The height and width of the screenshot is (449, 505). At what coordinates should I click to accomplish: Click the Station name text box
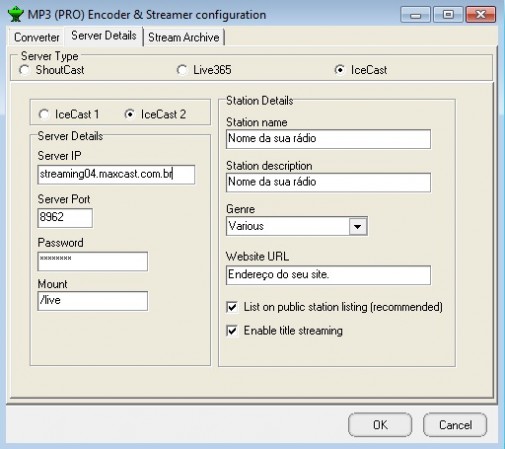328,139
